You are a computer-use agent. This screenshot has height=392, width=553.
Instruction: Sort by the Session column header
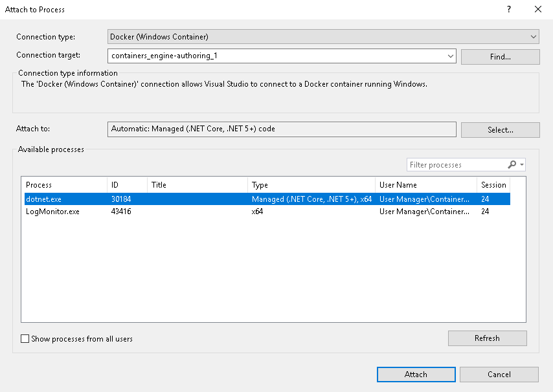493,185
